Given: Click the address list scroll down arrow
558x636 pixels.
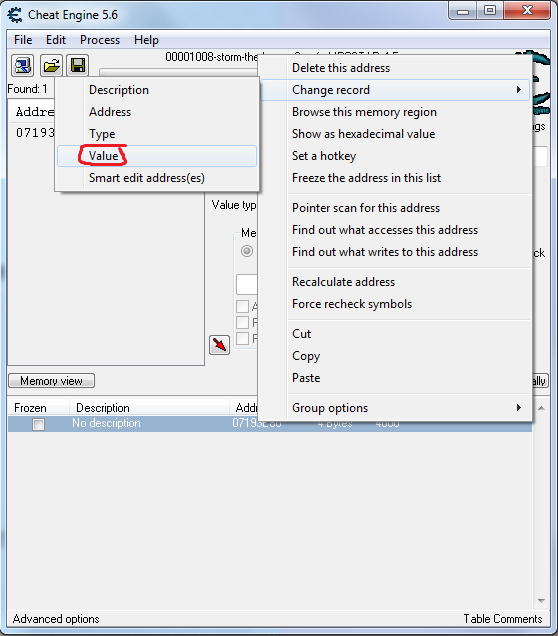Looking at the screenshot, I should pyautogui.click(x=541, y=600).
